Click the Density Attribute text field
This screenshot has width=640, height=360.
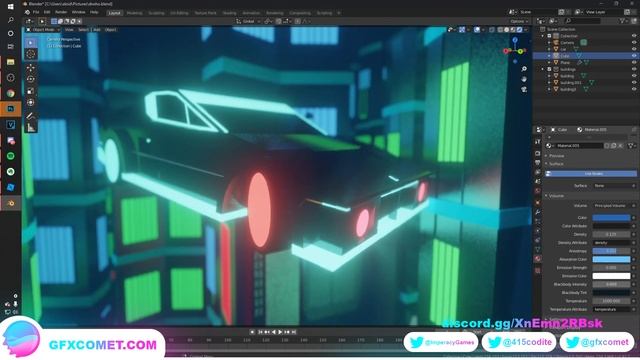[x=611, y=243]
